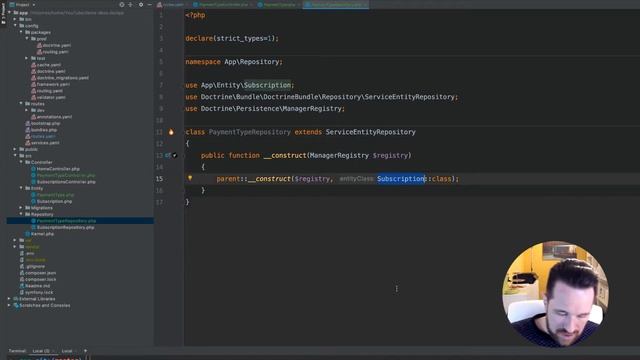640x360 pixels.
Task: Expand Scratches and Consoles node
Action: [10, 305]
